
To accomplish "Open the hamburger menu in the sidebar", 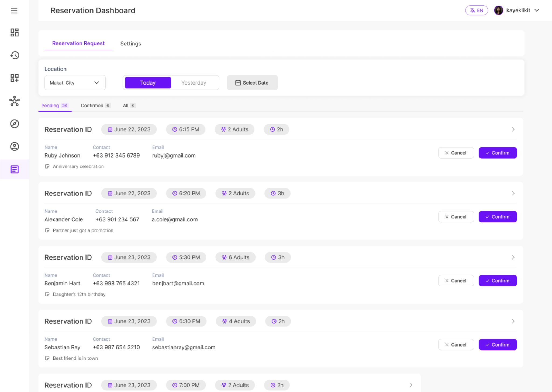I will pyautogui.click(x=14, y=11).
